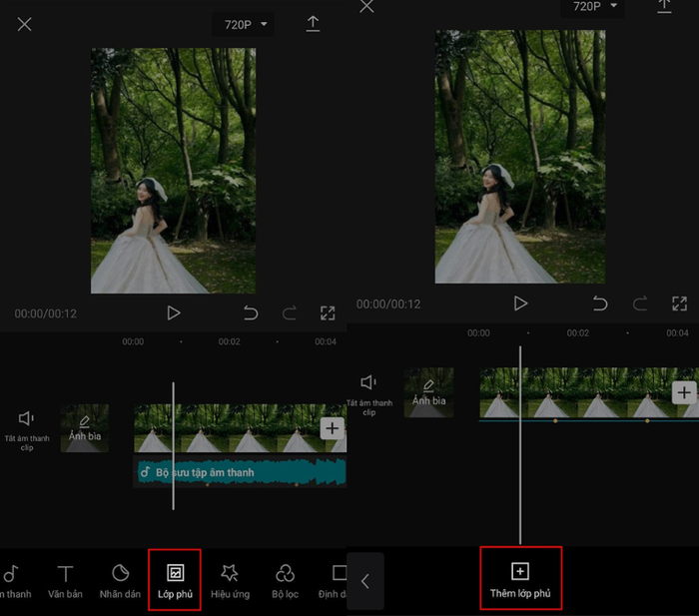This screenshot has height=616, width=699.
Task: Enter fullscreen preview in the left screen
Action: point(327,313)
